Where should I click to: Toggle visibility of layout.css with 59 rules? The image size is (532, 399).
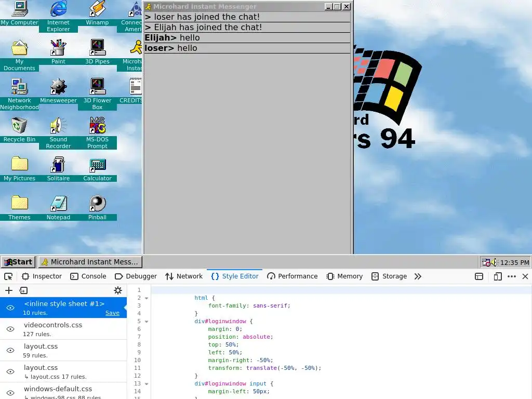[10, 351]
